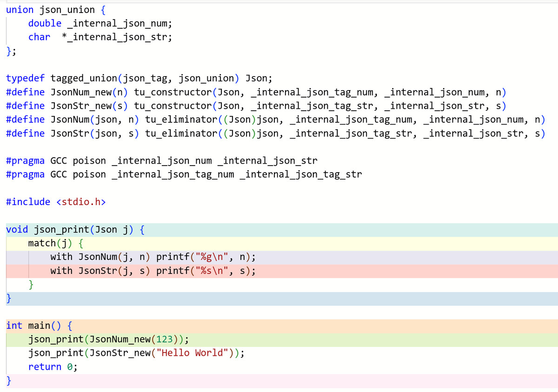Click the 'return 0;' statement
The height and width of the screenshot is (392, 558).
[53, 367]
